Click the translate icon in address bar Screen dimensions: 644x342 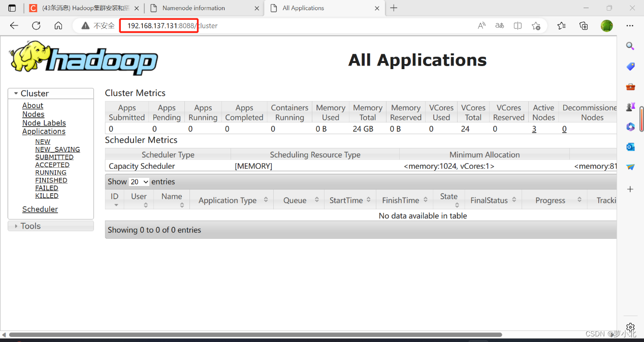click(500, 25)
